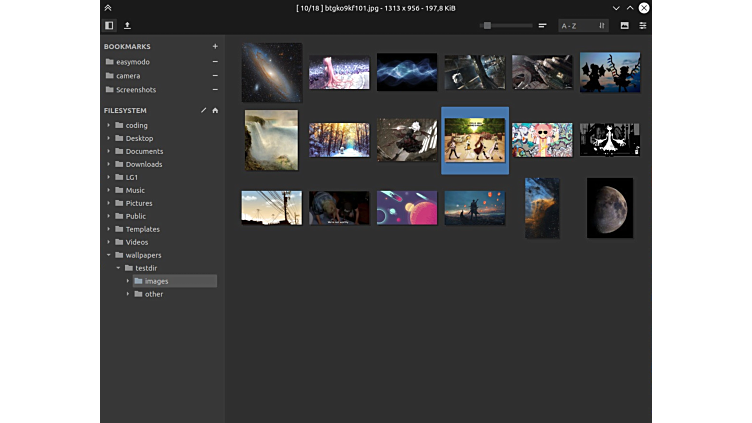Click the edit path pencil icon
Image resolution: width=752 pixels, height=423 pixels.
click(203, 110)
